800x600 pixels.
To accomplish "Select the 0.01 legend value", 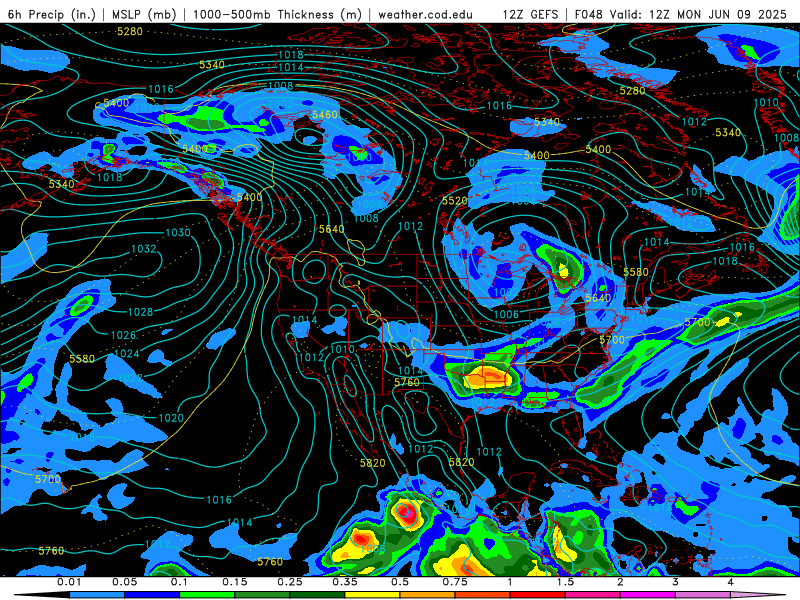I will click(x=69, y=582).
